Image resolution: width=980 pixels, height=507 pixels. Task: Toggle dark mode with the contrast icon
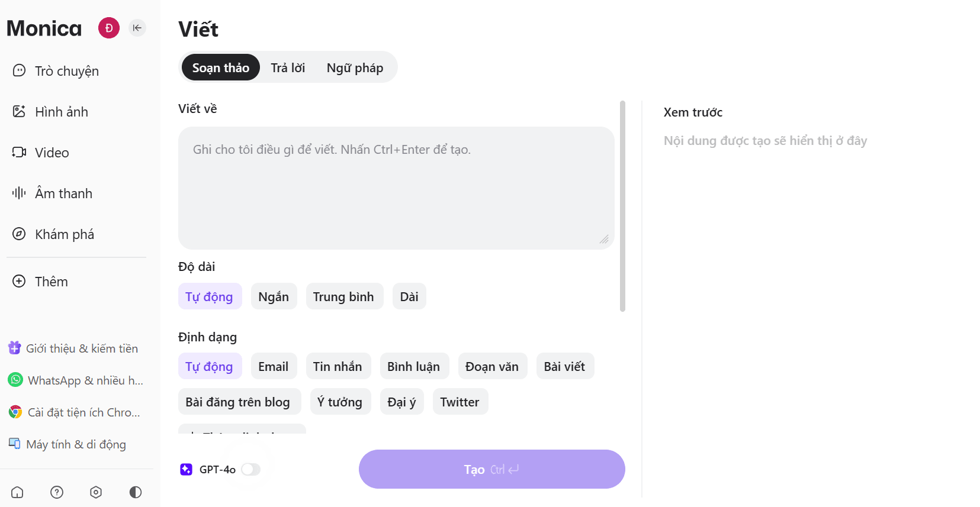[135, 492]
